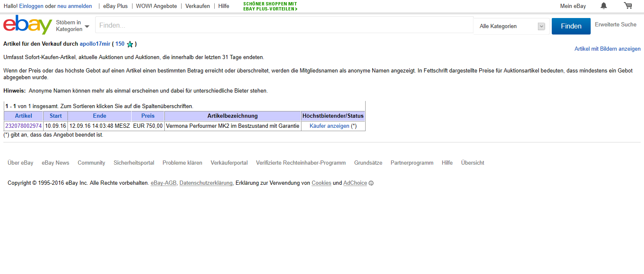Open the Datenschutzerklärung link
This screenshot has width=644, height=274.
pos(206,183)
